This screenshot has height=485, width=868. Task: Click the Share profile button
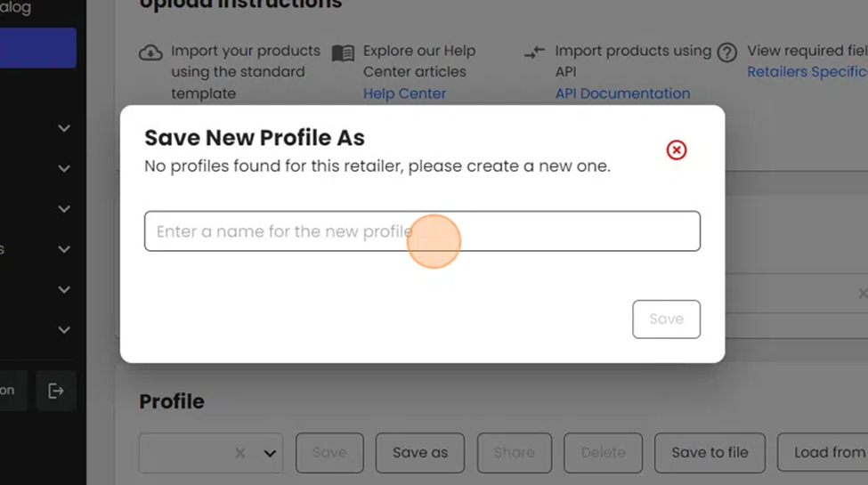[x=514, y=453]
